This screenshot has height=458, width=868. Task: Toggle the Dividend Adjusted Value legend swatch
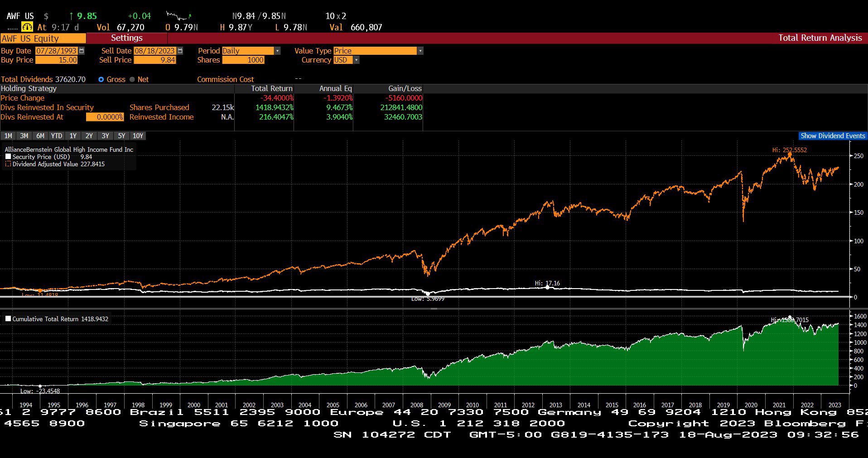8,164
